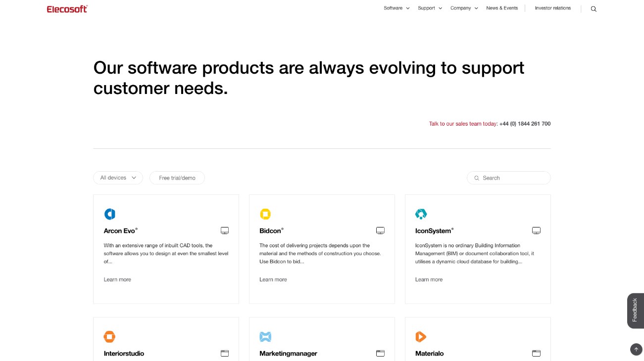644x361 pixels.
Task: Open the All devices filter dropdown
Action: point(118,178)
